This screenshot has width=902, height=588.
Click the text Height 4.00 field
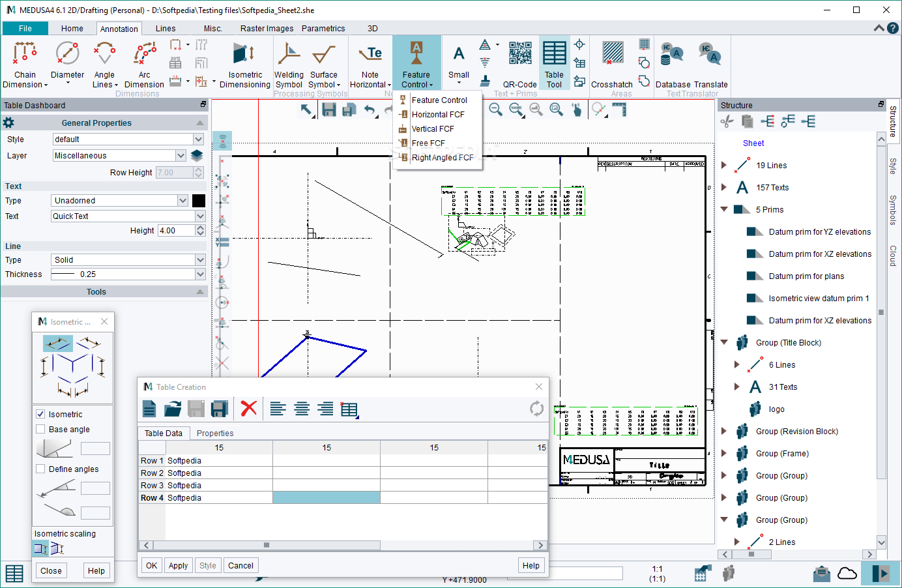(x=176, y=231)
